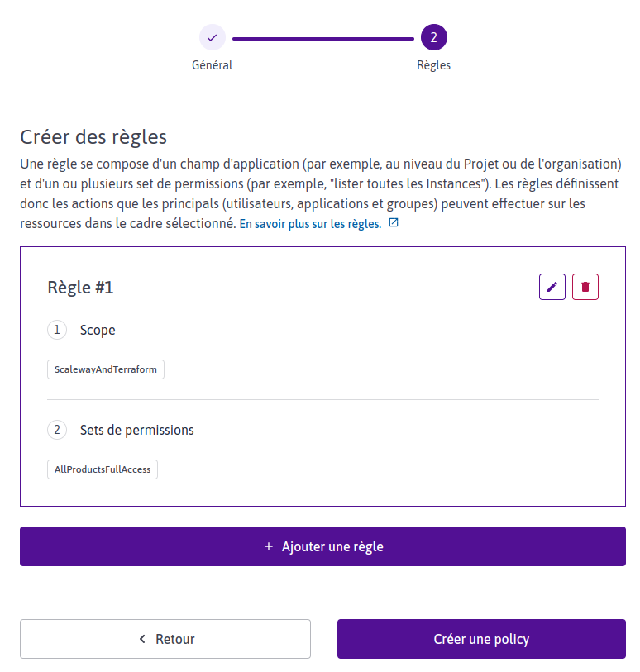Click the ScalewayAndTerraform scope tag
This screenshot has height=672, width=640.
pos(106,369)
